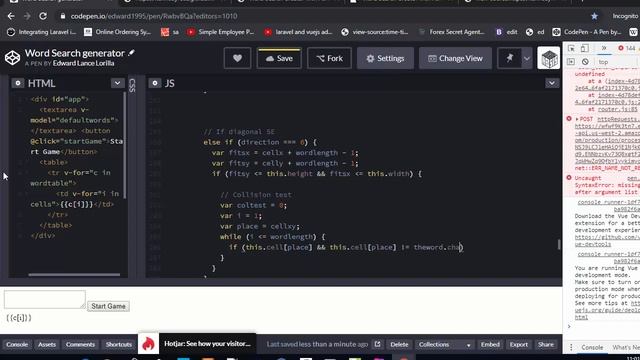Click JS editor vertical scrollbar thumb

pyautogui.click(x=559, y=244)
